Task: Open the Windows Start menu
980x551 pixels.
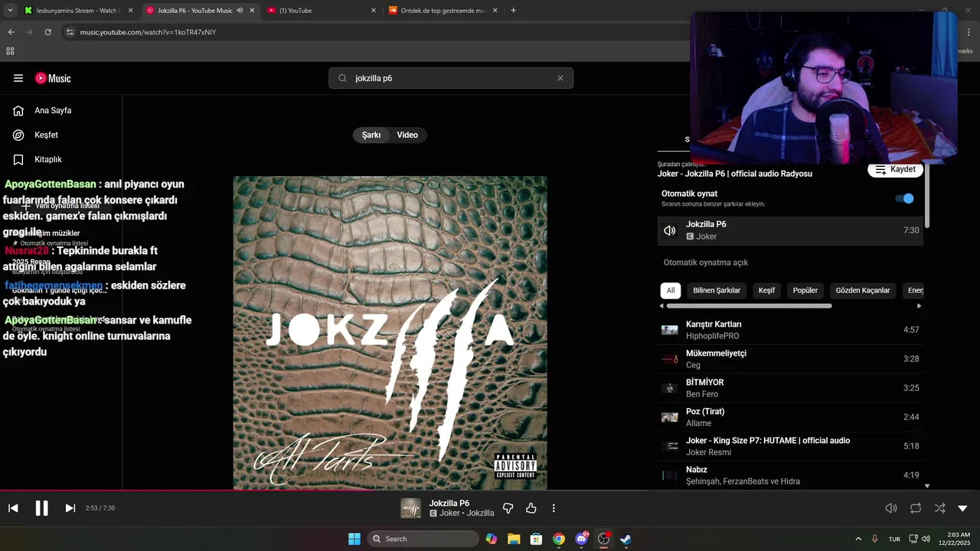Action: pyautogui.click(x=354, y=539)
